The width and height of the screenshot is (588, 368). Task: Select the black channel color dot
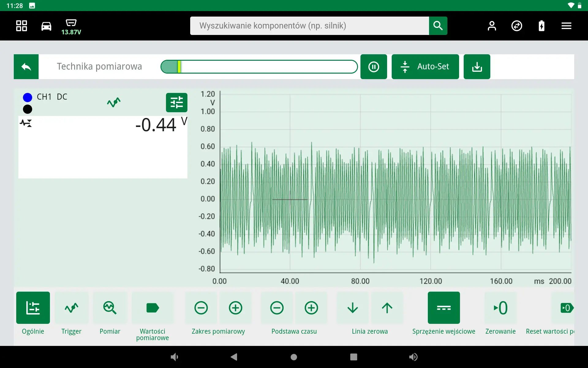pos(28,109)
